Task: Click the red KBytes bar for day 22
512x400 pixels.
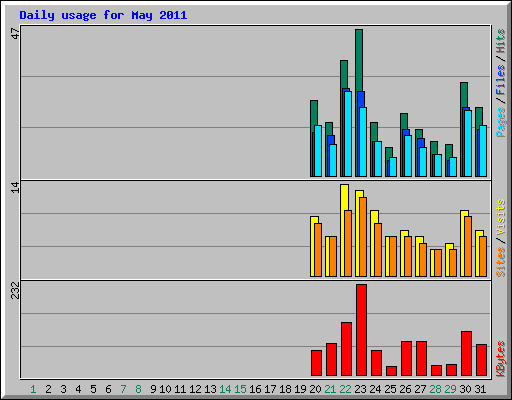Action: coord(346,349)
